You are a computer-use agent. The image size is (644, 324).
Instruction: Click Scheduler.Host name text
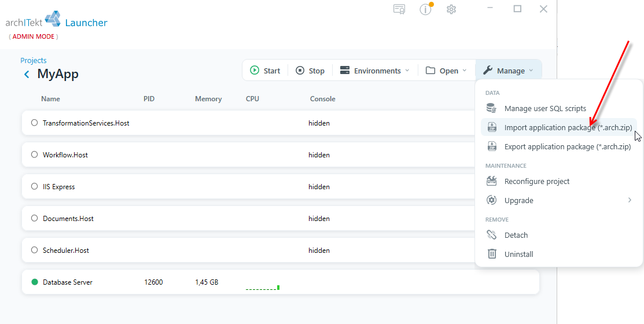pos(66,250)
